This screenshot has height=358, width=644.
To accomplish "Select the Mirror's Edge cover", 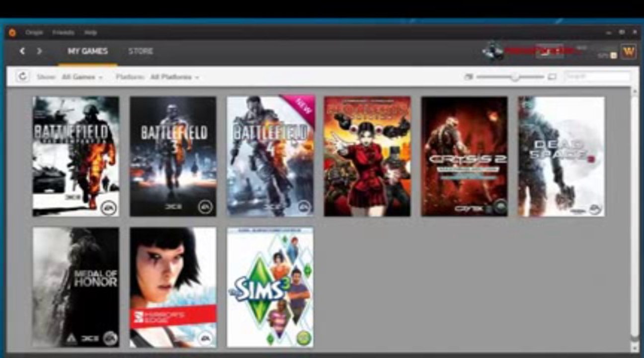I will (x=173, y=287).
